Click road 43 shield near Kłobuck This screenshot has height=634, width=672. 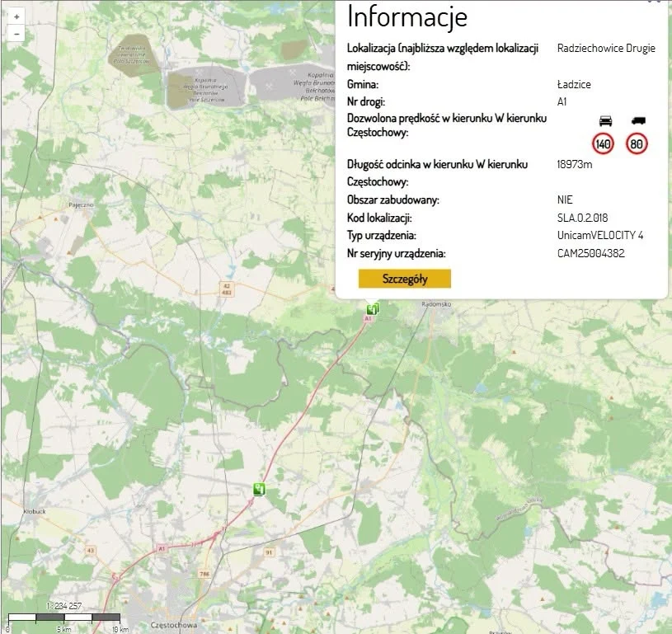tap(90, 551)
